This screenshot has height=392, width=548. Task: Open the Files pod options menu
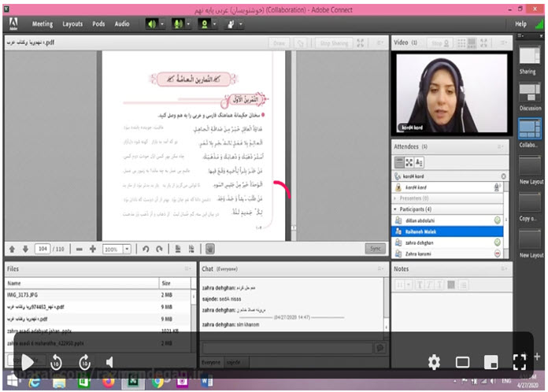(187, 268)
